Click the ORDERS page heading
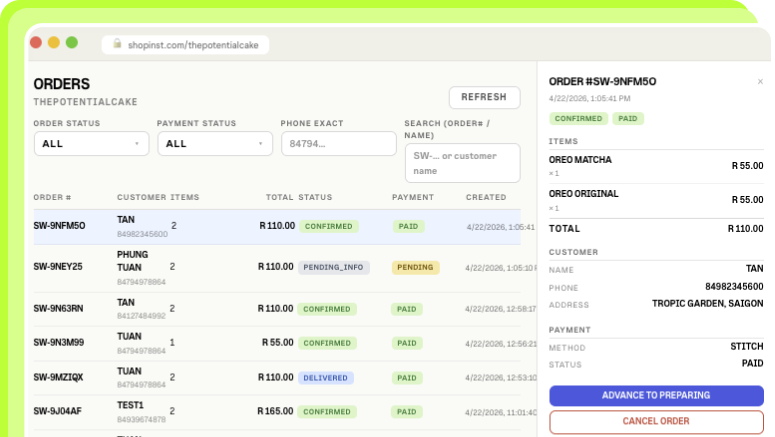The height and width of the screenshot is (437, 775). (x=62, y=84)
